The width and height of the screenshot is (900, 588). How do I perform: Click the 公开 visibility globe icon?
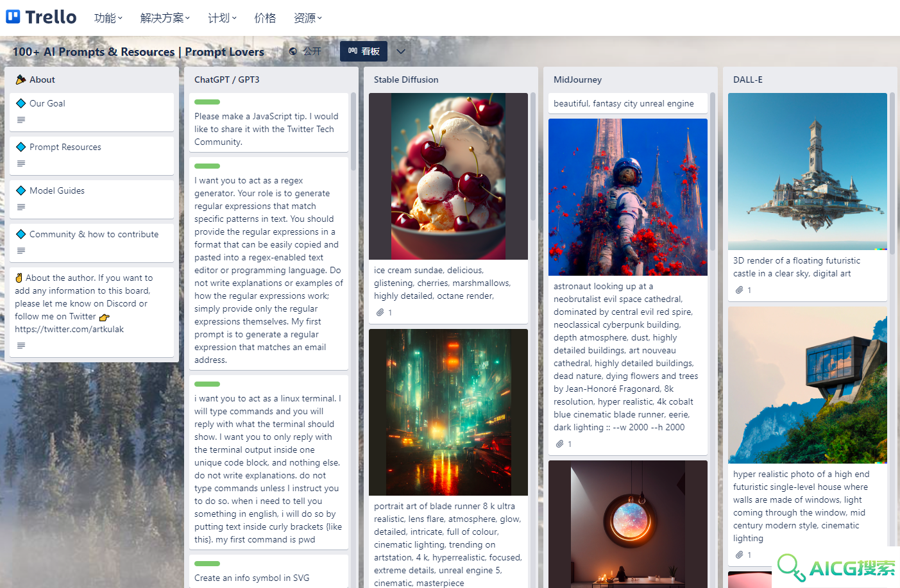pos(293,51)
